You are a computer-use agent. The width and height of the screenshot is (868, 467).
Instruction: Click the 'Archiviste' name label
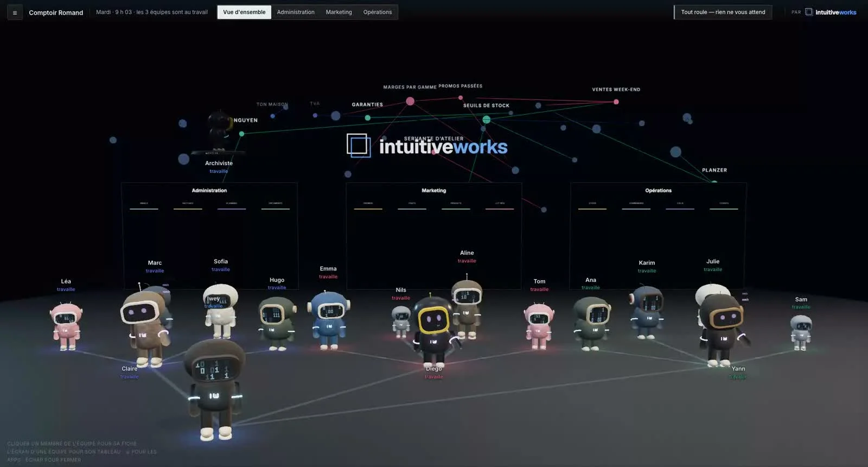pyautogui.click(x=219, y=163)
